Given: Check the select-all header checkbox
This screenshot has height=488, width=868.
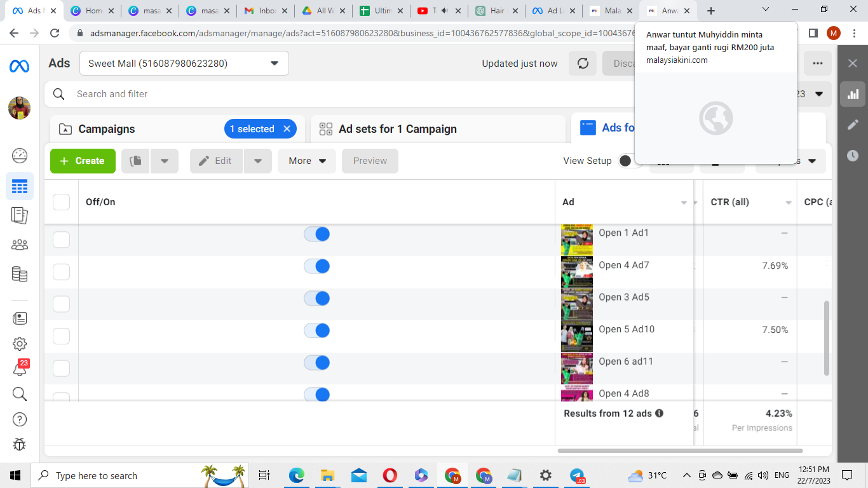Looking at the screenshot, I should [x=61, y=202].
